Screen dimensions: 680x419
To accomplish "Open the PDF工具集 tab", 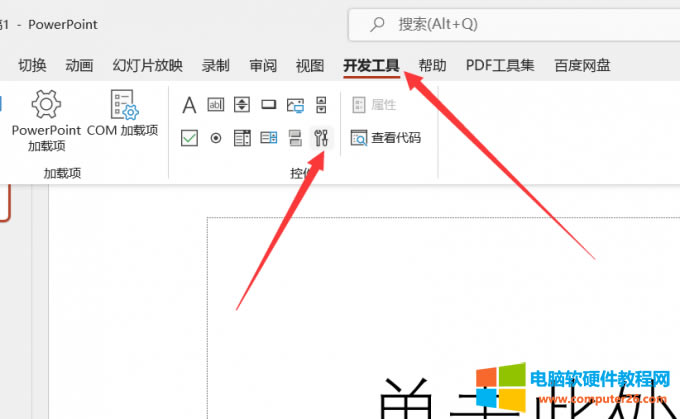I will click(x=500, y=65).
